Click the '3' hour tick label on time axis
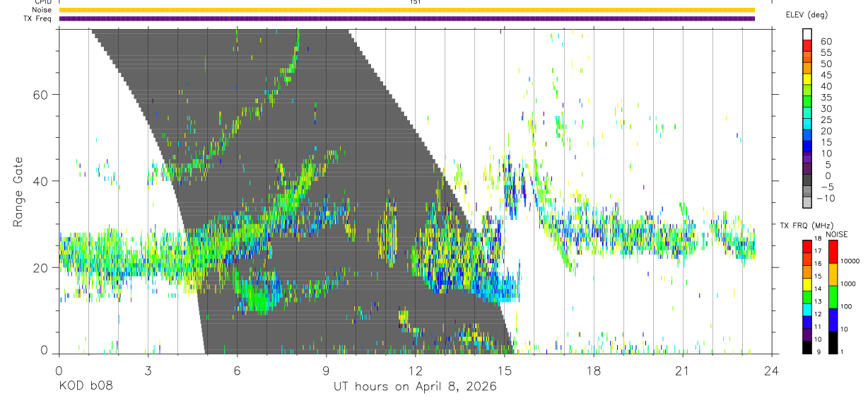The width and height of the screenshot is (868, 401). (x=148, y=371)
